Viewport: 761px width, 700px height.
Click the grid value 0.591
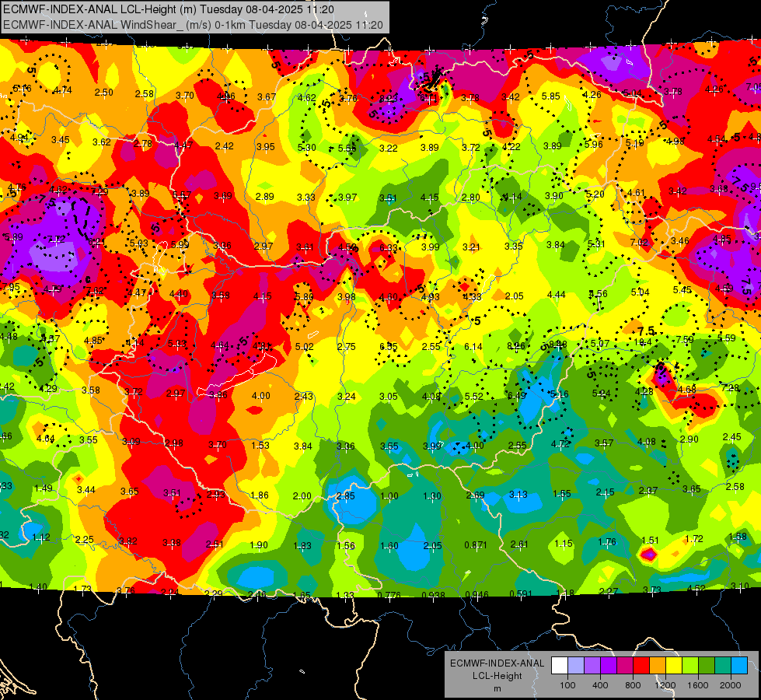pyautogui.click(x=520, y=593)
